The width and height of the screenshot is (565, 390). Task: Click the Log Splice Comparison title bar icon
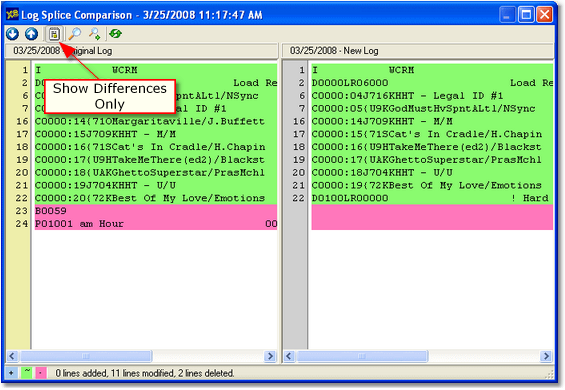point(12,14)
